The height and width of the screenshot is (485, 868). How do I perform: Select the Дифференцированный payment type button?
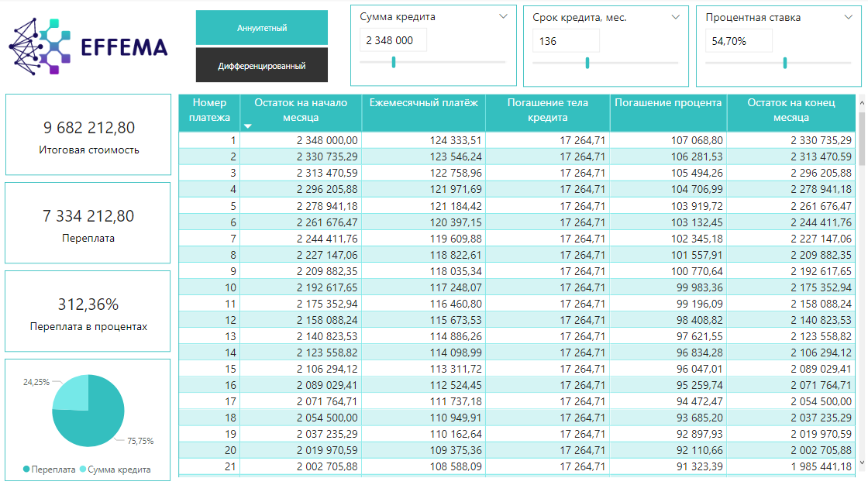point(262,65)
